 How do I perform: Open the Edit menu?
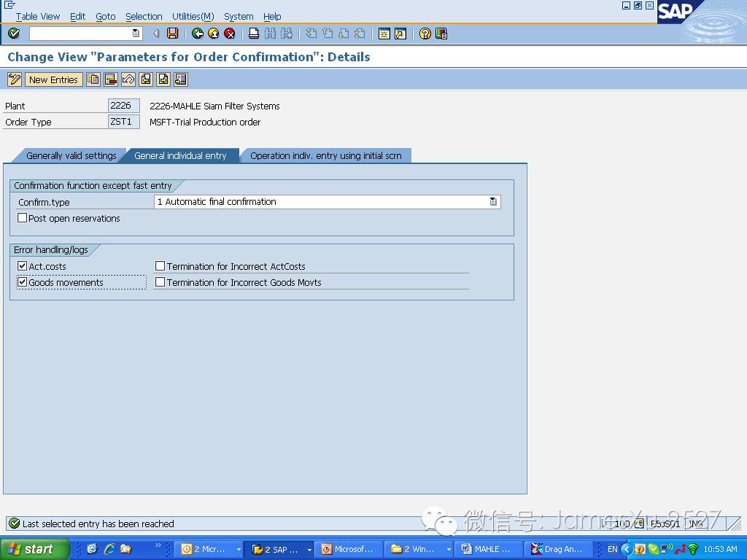pyautogui.click(x=77, y=17)
